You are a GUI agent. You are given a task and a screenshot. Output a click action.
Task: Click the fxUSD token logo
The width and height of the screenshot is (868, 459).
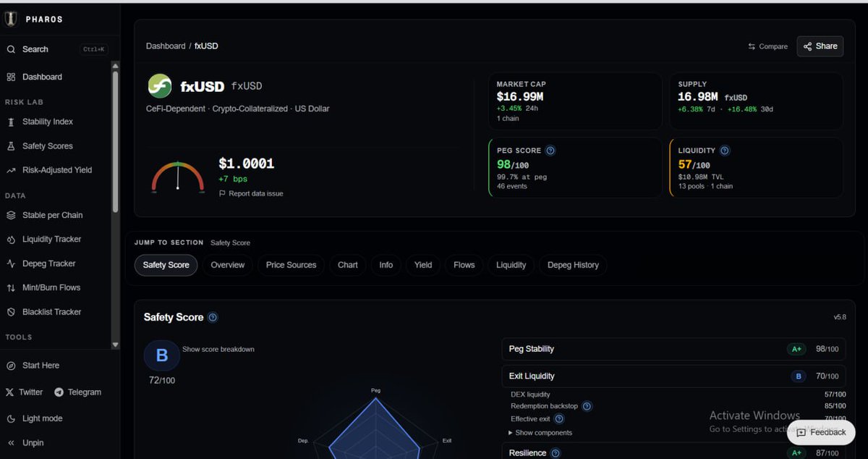tap(160, 86)
